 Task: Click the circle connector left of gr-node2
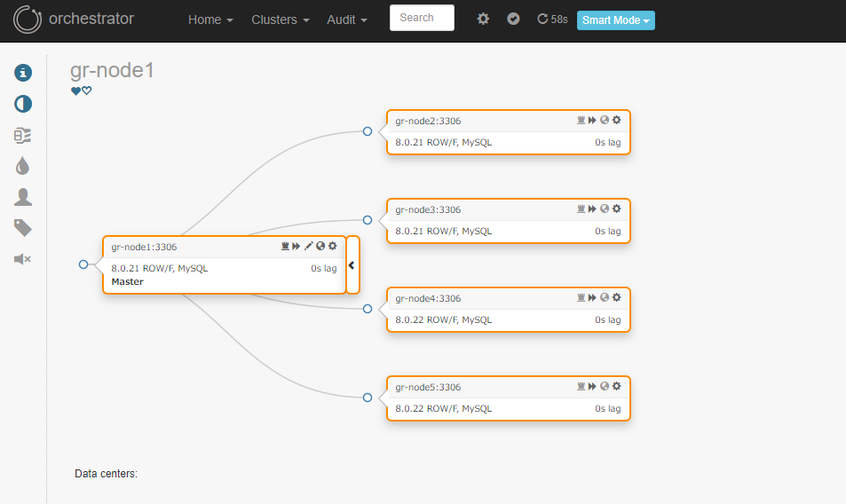coord(368,131)
